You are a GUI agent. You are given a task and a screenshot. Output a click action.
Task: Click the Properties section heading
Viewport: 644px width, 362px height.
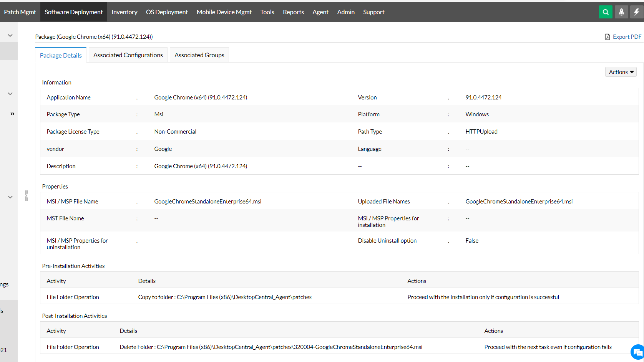tap(55, 187)
